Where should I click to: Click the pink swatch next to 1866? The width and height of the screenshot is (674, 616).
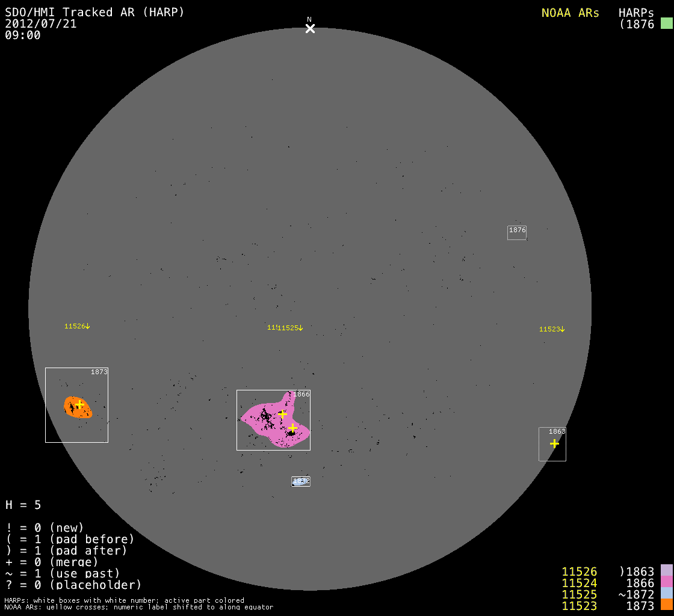666,582
